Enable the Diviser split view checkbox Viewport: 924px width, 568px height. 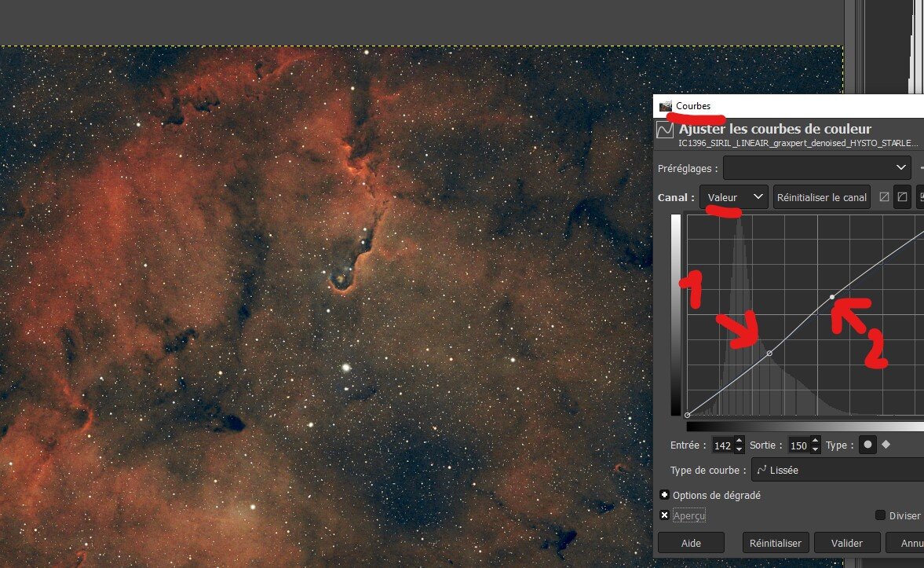[x=880, y=515]
